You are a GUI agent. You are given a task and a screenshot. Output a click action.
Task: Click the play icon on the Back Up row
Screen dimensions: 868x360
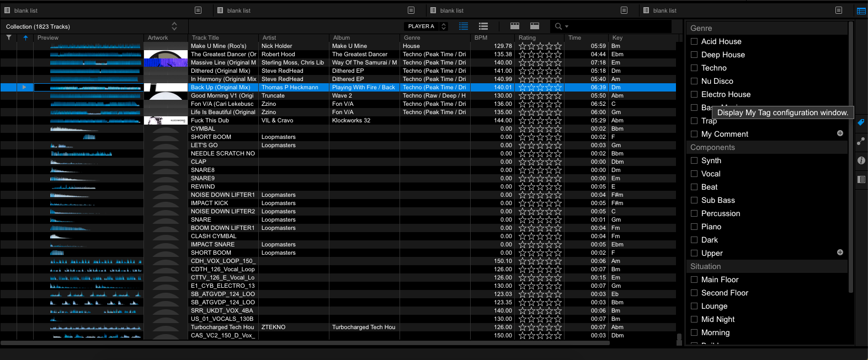[x=24, y=87]
